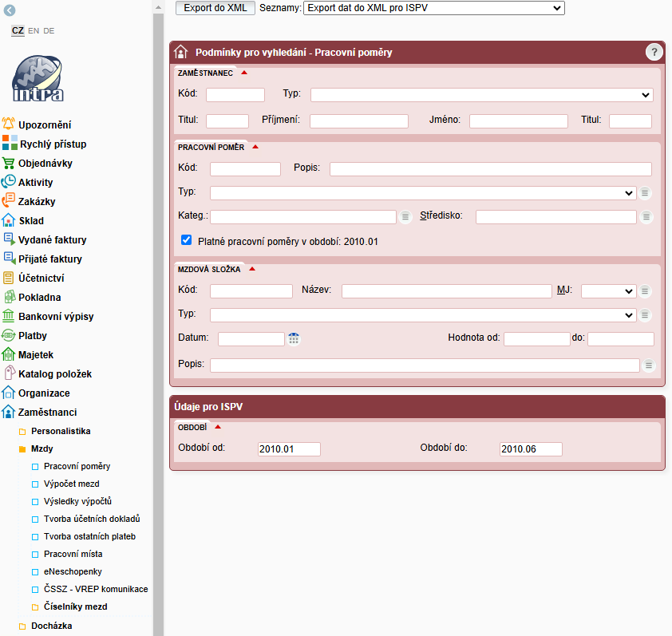Viewport: 672px width, 636px height.
Task: Select Číselníky mezd menu item
Action: point(76,606)
